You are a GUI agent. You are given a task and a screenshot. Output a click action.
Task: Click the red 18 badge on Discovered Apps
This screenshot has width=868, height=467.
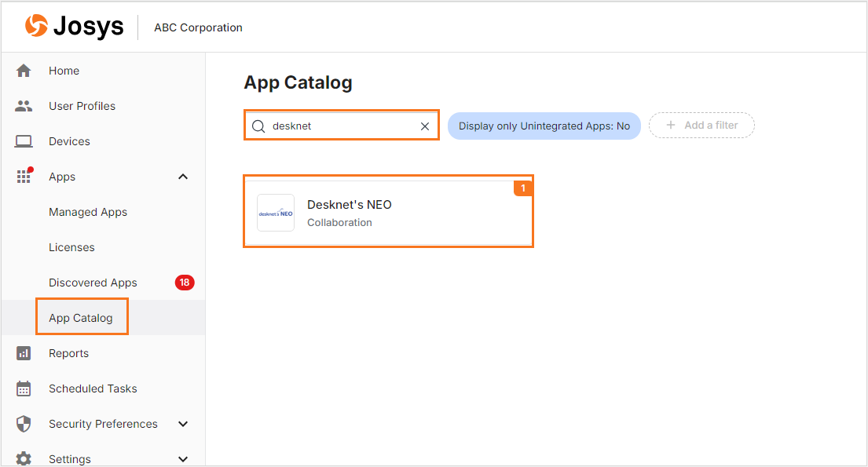point(185,283)
